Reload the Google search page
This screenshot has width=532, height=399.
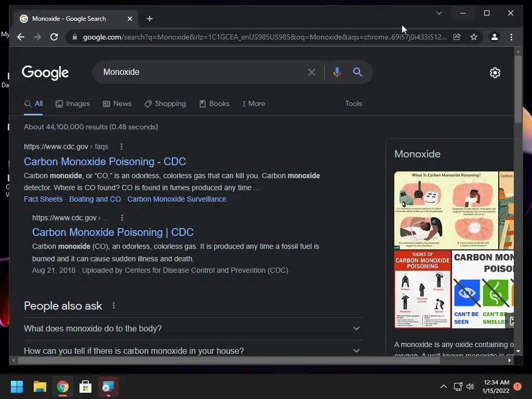(x=54, y=37)
